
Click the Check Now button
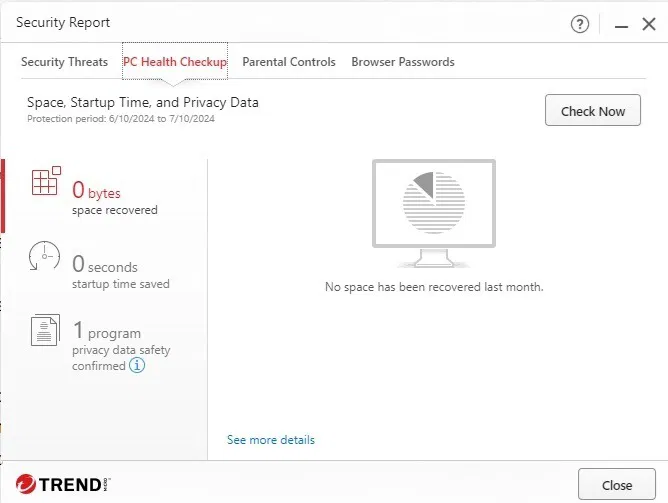[x=593, y=110]
